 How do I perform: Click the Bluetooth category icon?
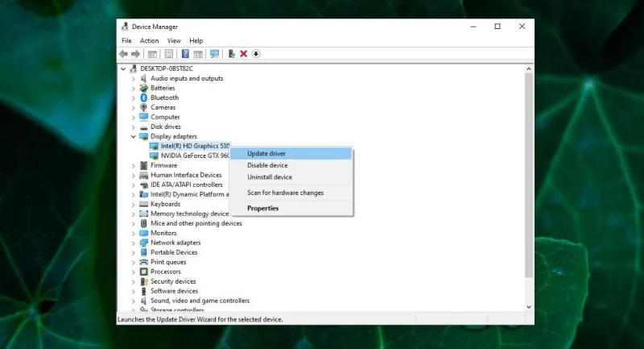point(144,98)
